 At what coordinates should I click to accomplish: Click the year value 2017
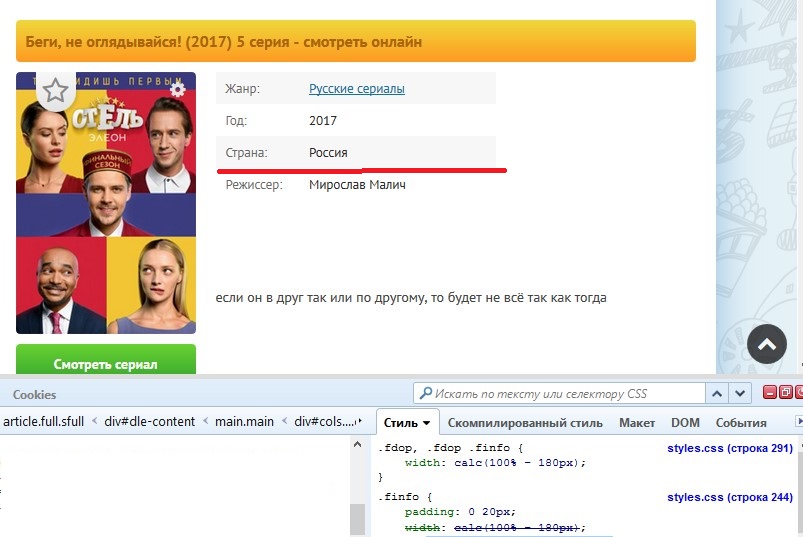click(x=323, y=121)
